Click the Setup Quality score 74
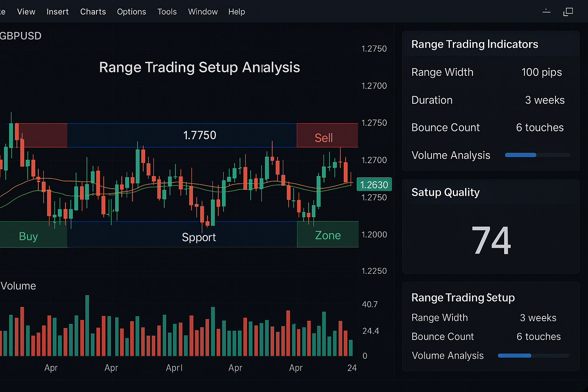This screenshot has height=392, width=588. click(x=491, y=240)
